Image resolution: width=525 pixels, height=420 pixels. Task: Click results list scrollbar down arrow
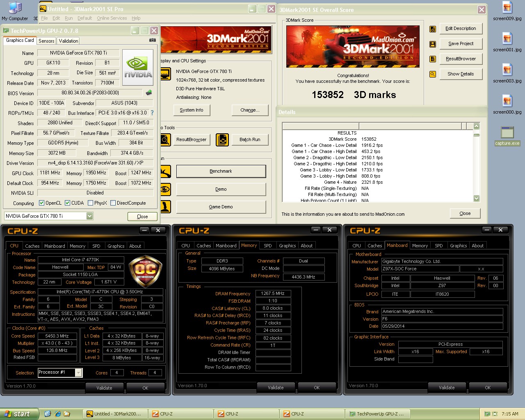[476, 199]
